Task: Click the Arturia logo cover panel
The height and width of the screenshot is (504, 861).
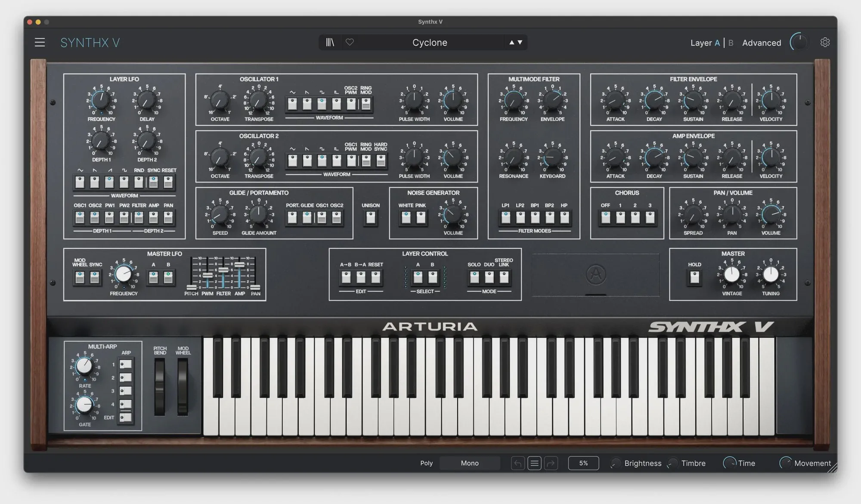Action: click(596, 275)
